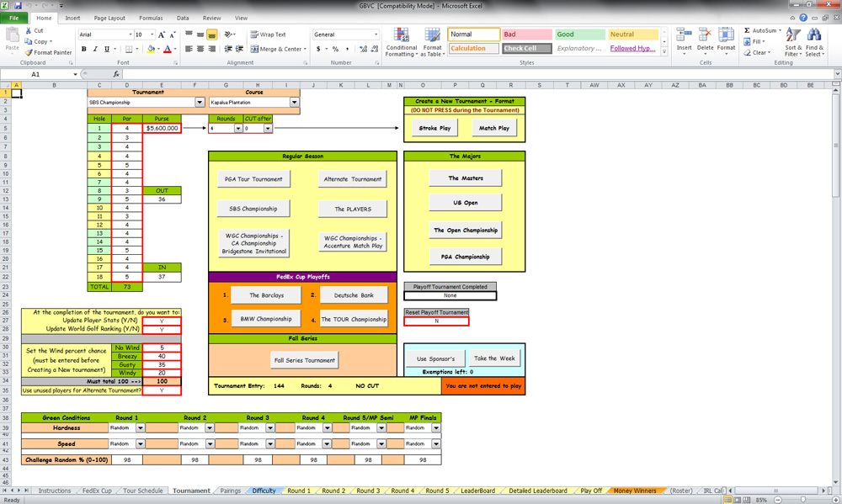Switch to the Page Layout tab
842x504 pixels.
click(x=109, y=18)
